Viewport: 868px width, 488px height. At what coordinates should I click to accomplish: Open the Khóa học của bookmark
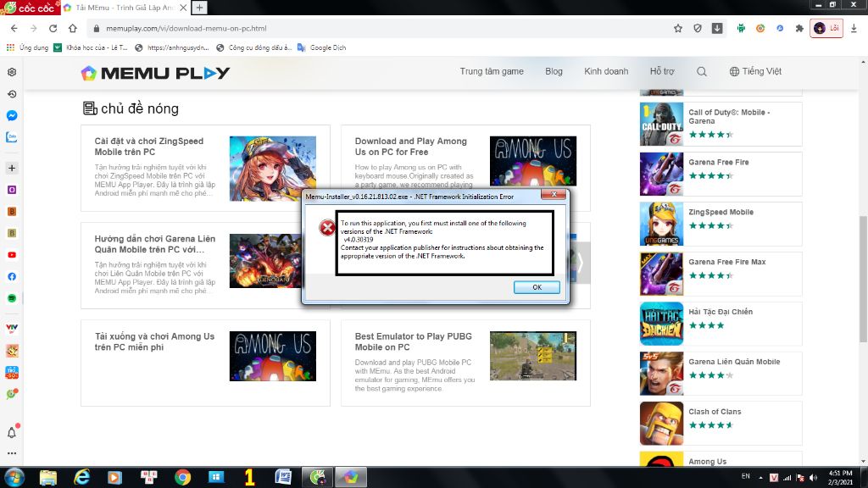[x=91, y=47]
